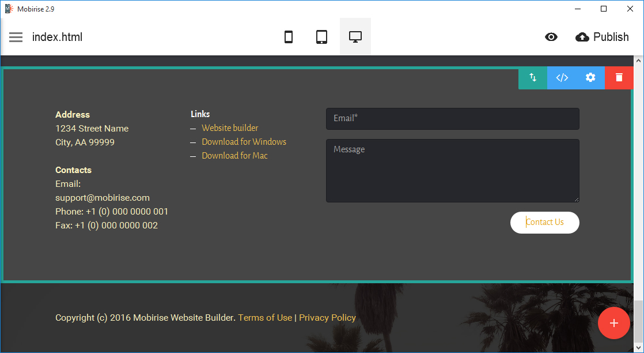Viewport: 644px width, 353px height.
Task: Open the Website builder link
Action: 230,128
